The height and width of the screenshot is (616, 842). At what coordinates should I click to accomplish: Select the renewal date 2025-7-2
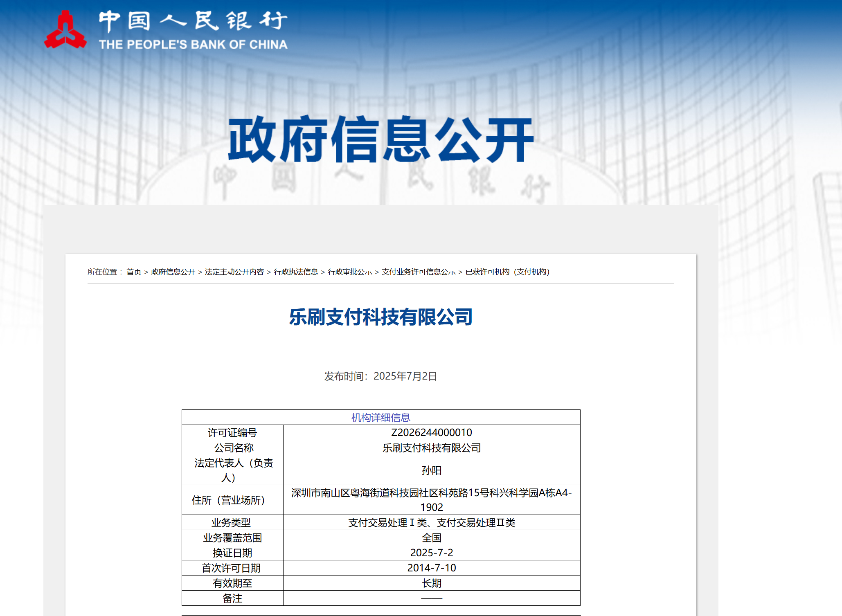click(x=432, y=553)
